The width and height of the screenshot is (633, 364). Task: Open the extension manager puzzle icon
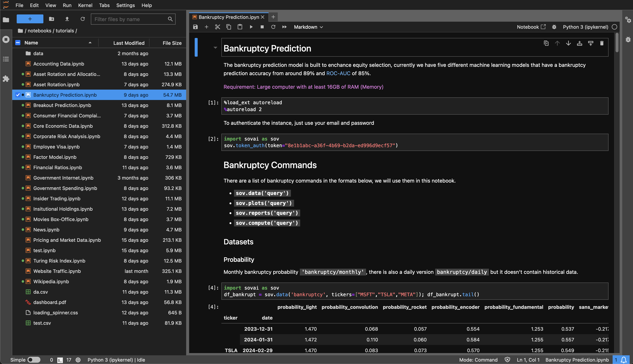[6, 79]
